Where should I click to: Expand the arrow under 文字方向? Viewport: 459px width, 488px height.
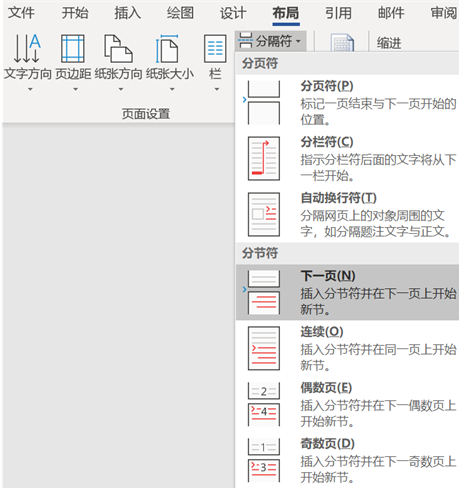pos(30,89)
